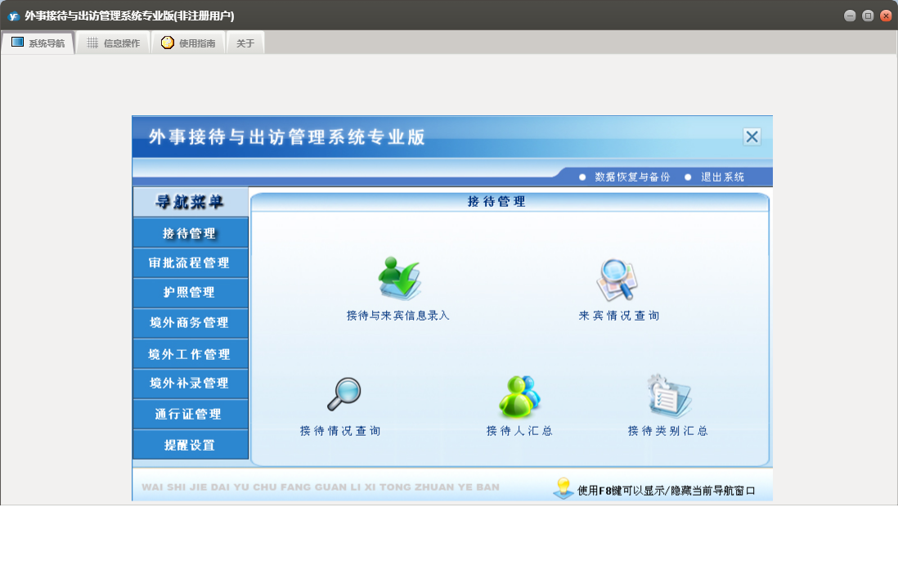The width and height of the screenshot is (898, 588).
Task: Select 通行证管理 menu entry
Action: click(190, 414)
